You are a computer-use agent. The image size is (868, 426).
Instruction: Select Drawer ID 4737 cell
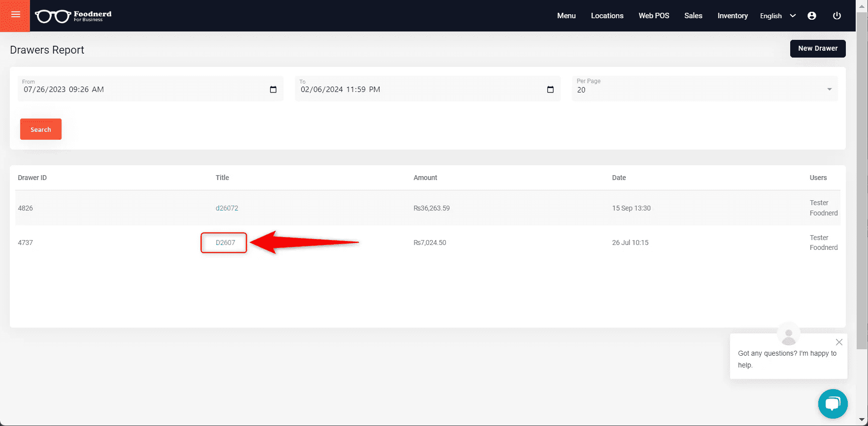(26, 243)
